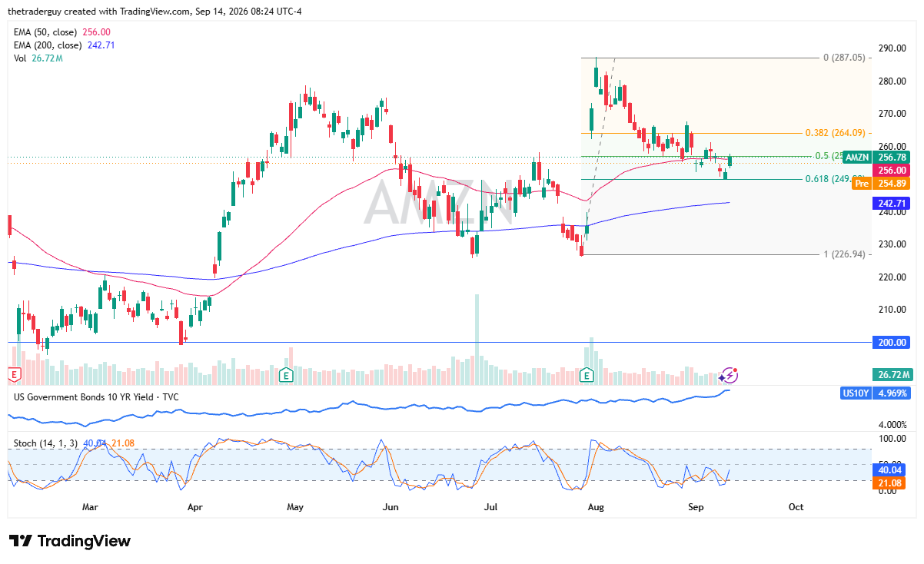Click the 210.00 price axis tick
Screen dimensions: 924x564
(x=892, y=310)
